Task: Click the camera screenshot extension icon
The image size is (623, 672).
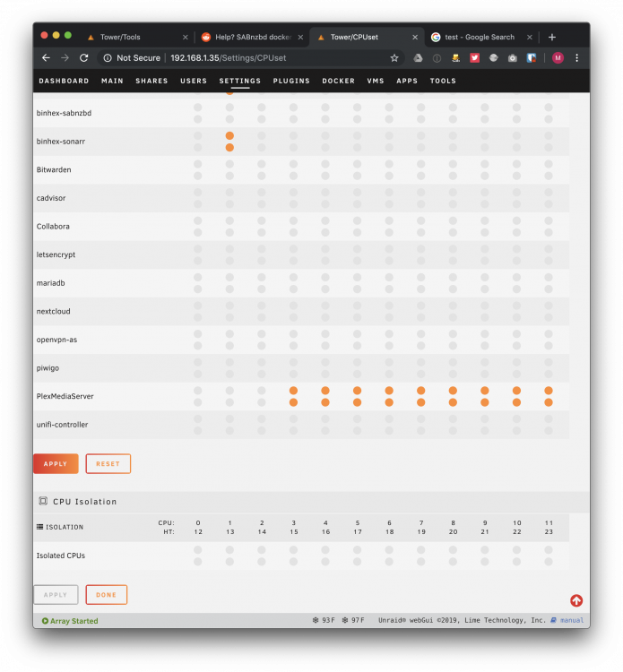Action: [x=513, y=58]
